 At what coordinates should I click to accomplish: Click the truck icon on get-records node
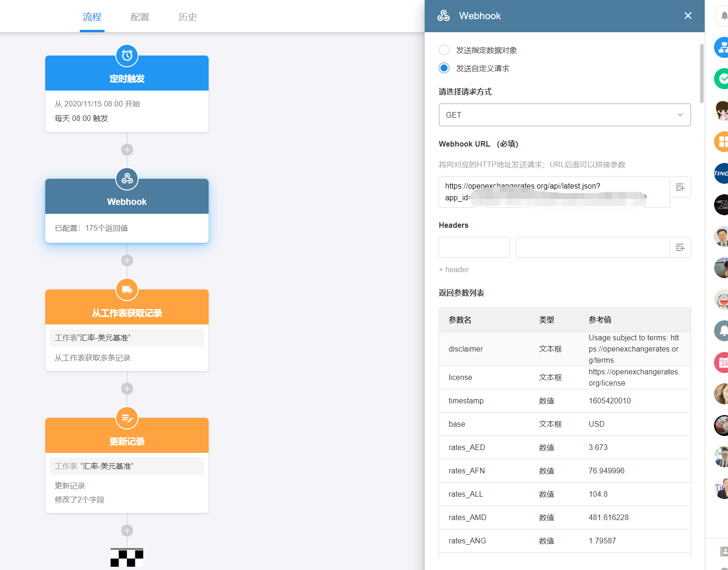point(127,290)
